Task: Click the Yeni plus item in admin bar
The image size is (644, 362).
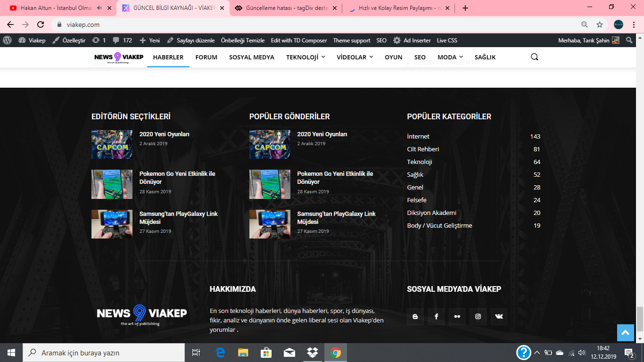Action: (x=149, y=41)
